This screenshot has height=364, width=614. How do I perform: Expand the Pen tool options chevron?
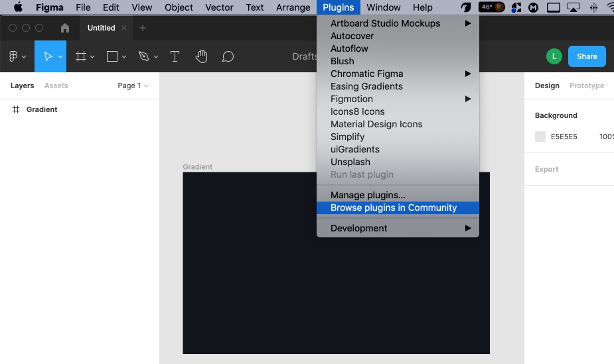click(156, 57)
